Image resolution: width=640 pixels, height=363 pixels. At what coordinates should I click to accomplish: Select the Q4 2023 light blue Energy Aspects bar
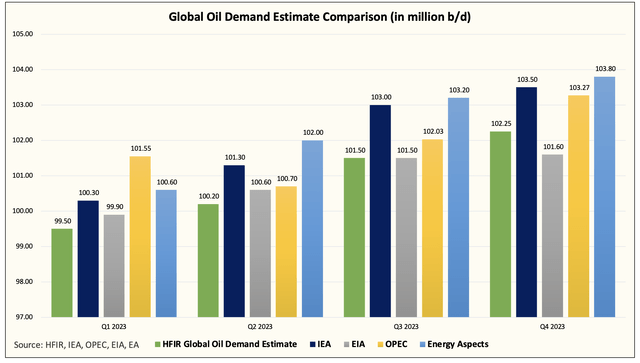[x=605, y=197]
